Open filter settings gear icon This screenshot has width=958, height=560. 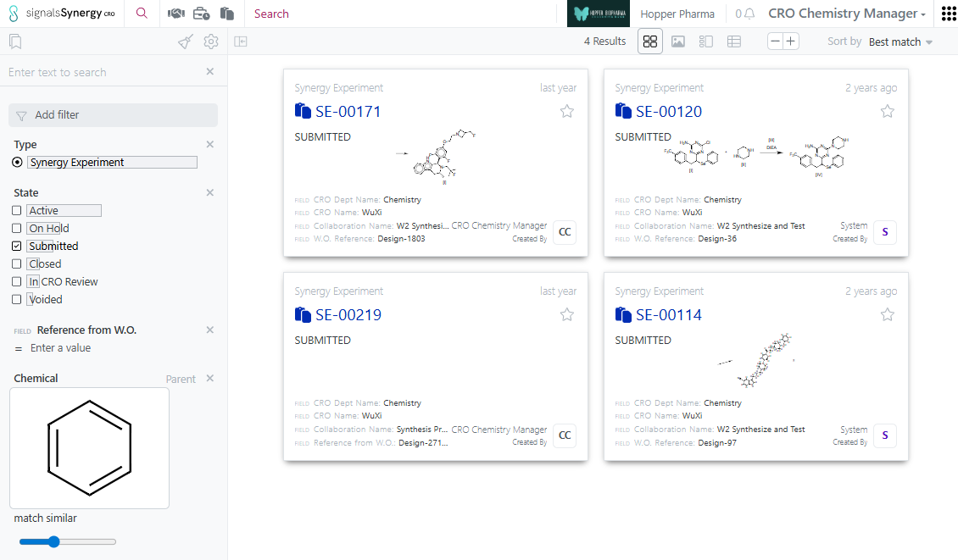pyautogui.click(x=211, y=42)
